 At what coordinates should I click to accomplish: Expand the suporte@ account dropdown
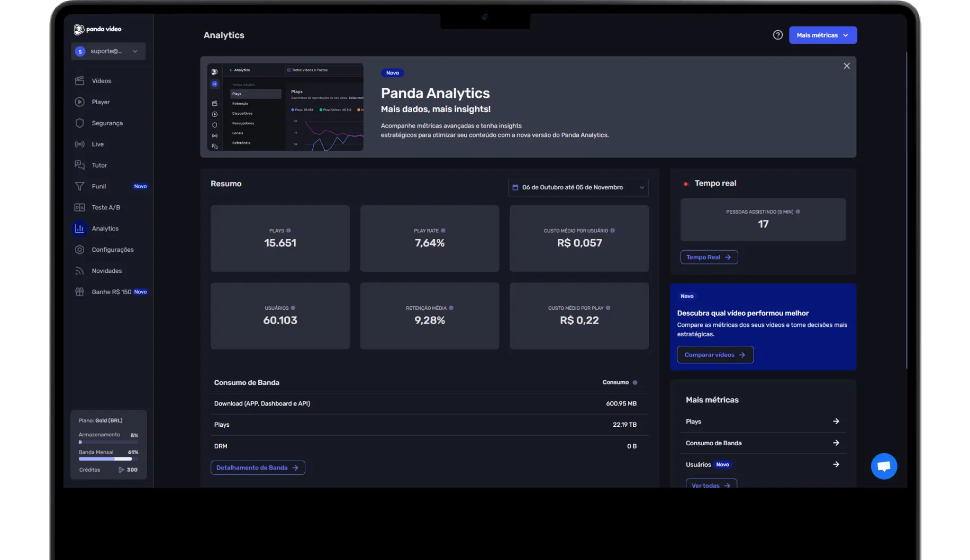108,51
